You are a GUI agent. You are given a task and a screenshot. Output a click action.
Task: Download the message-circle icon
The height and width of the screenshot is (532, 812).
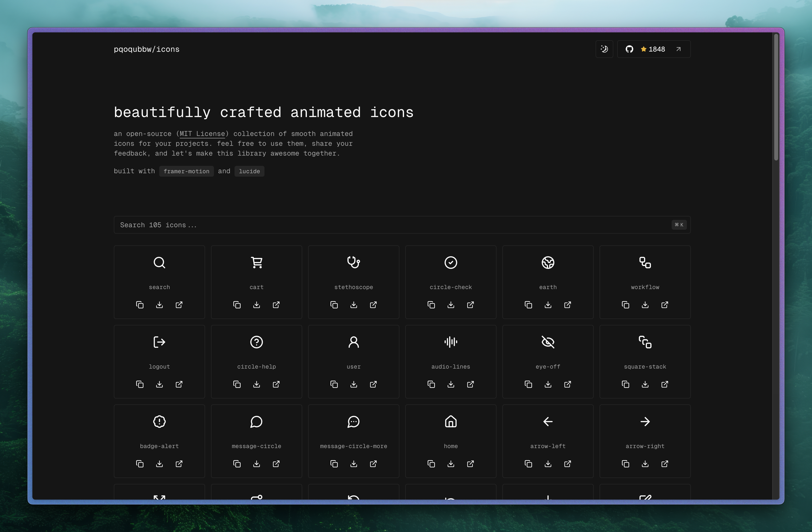[257, 464]
